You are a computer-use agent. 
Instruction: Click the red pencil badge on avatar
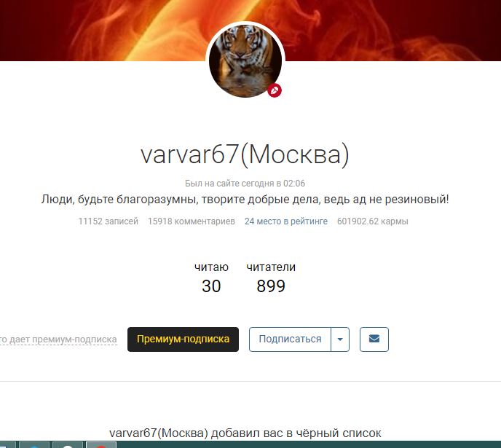[x=275, y=90]
